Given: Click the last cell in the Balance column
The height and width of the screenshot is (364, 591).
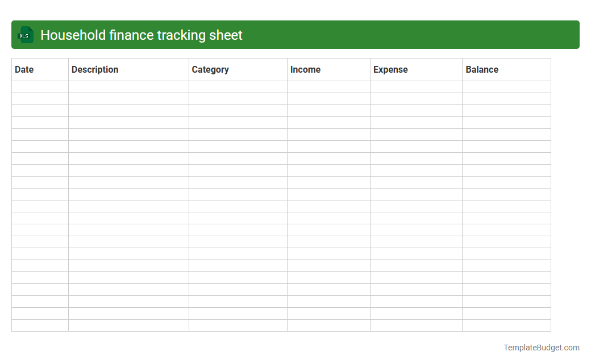Looking at the screenshot, I should (x=506, y=325).
